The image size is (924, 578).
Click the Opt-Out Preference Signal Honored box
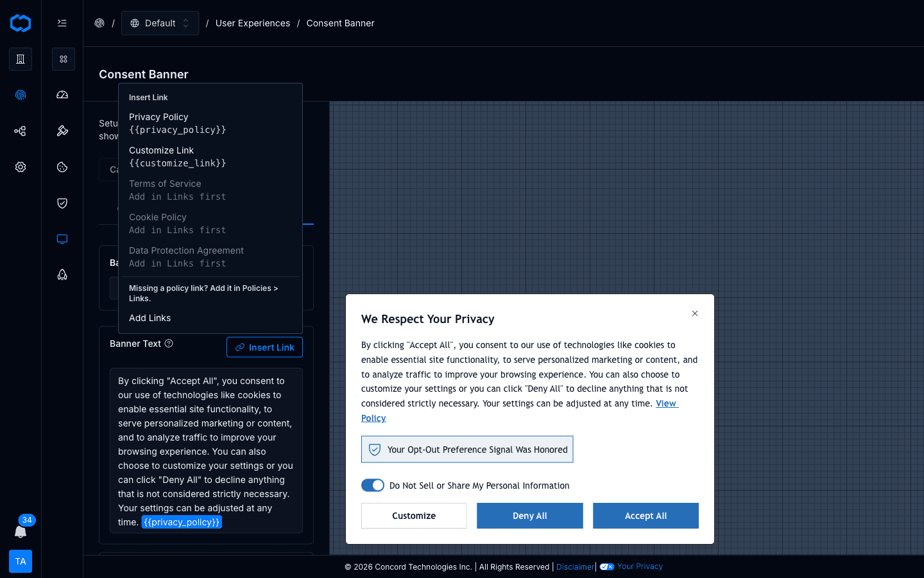point(466,450)
